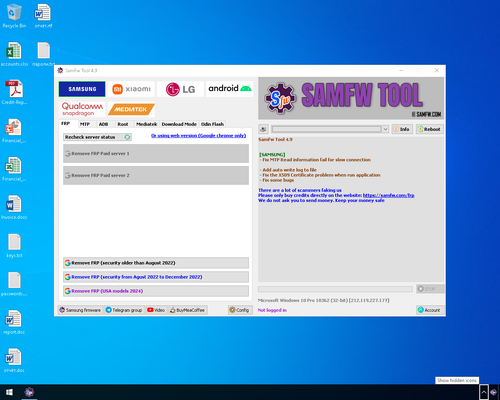This screenshot has height=400, width=500.
Task: Select the passwords text file desktop icon
Action: 14,284
